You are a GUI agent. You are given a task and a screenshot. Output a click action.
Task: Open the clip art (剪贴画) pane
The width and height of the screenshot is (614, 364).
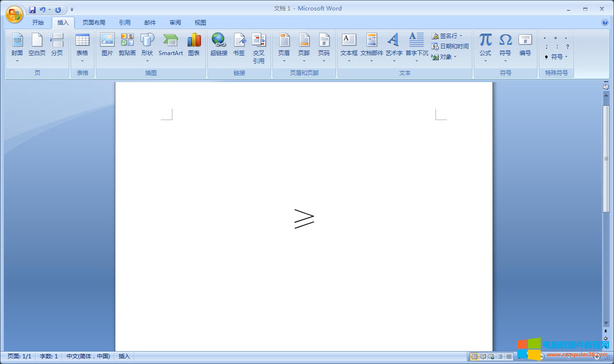[127, 45]
